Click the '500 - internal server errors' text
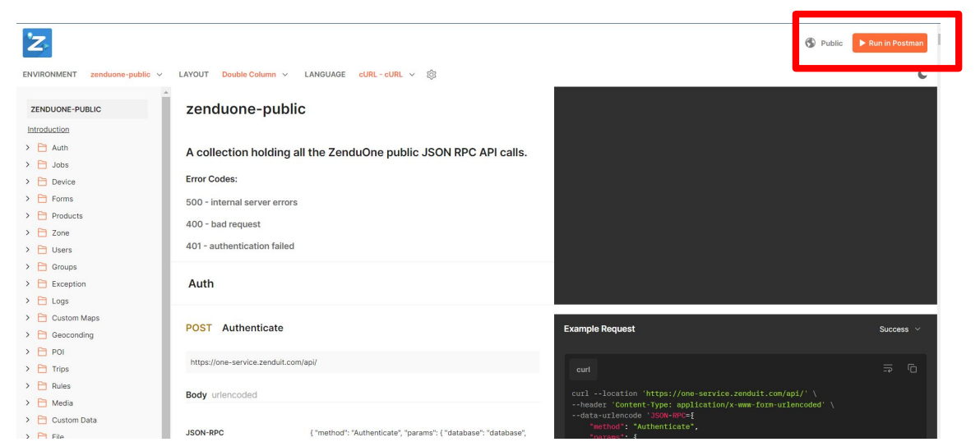The height and width of the screenshot is (442, 980). tap(242, 202)
